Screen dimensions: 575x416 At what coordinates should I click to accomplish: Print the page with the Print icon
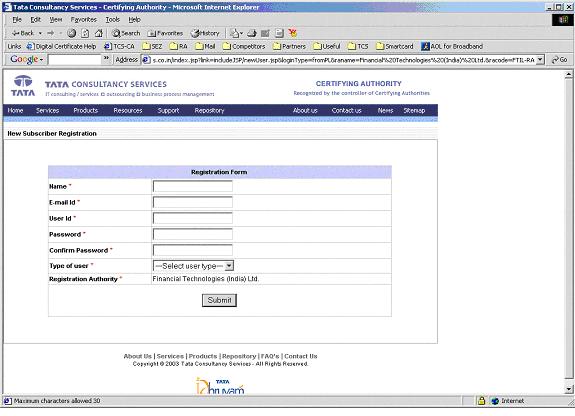point(252,33)
